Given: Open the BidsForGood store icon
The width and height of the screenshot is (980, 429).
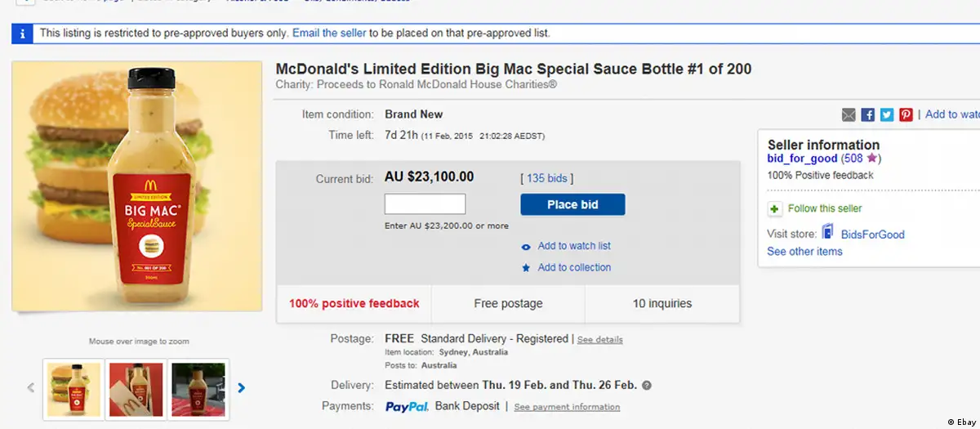Looking at the screenshot, I should point(827,234).
